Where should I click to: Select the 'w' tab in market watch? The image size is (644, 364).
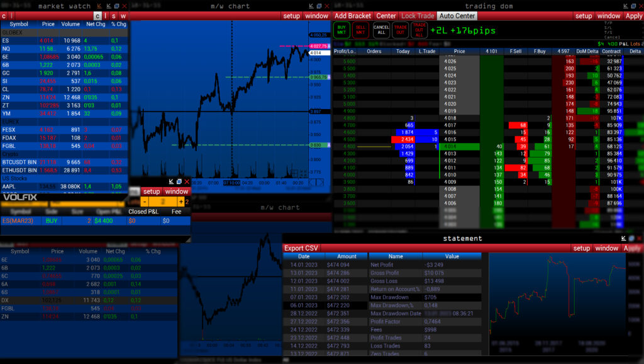pyautogui.click(x=123, y=16)
